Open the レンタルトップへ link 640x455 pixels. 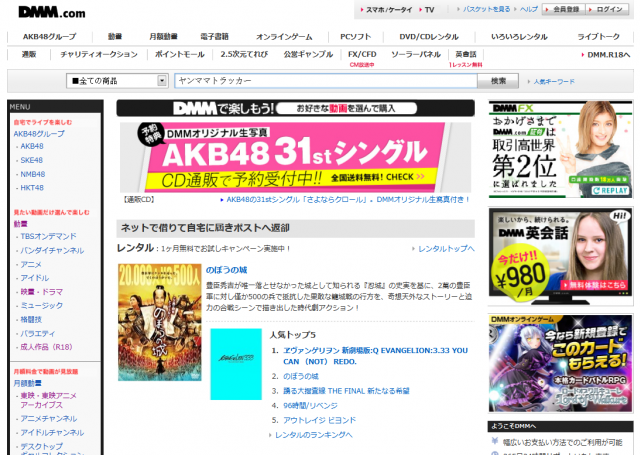(446, 249)
